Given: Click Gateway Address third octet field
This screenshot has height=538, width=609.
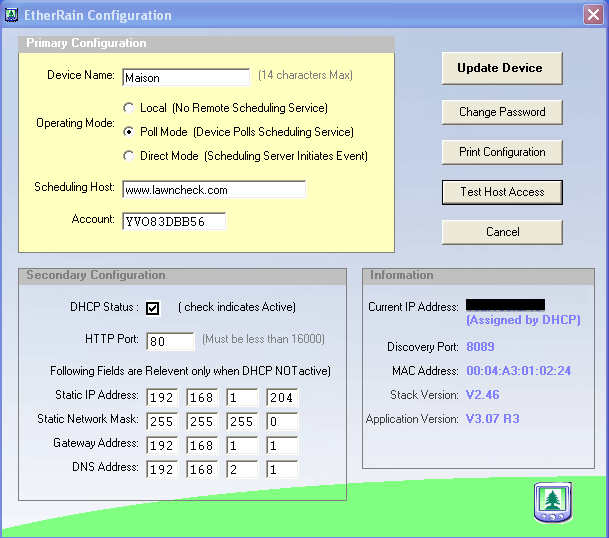Looking at the screenshot, I should (x=242, y=445).
